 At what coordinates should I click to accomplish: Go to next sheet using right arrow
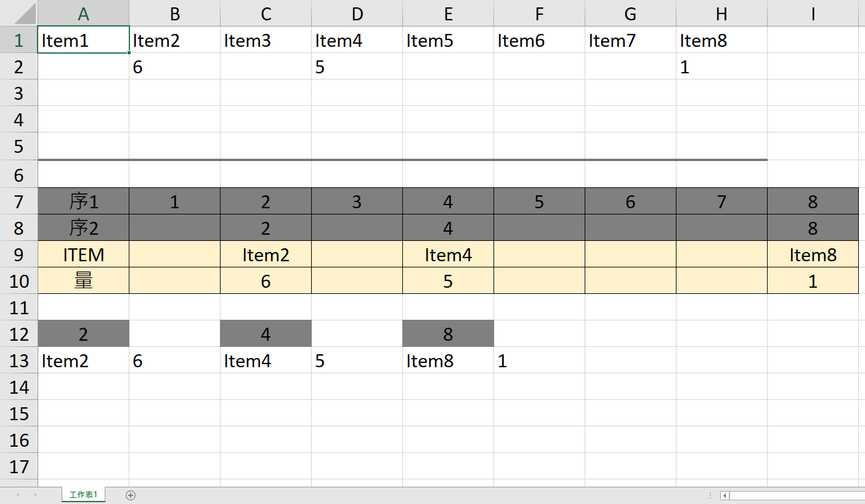point(36,495)
